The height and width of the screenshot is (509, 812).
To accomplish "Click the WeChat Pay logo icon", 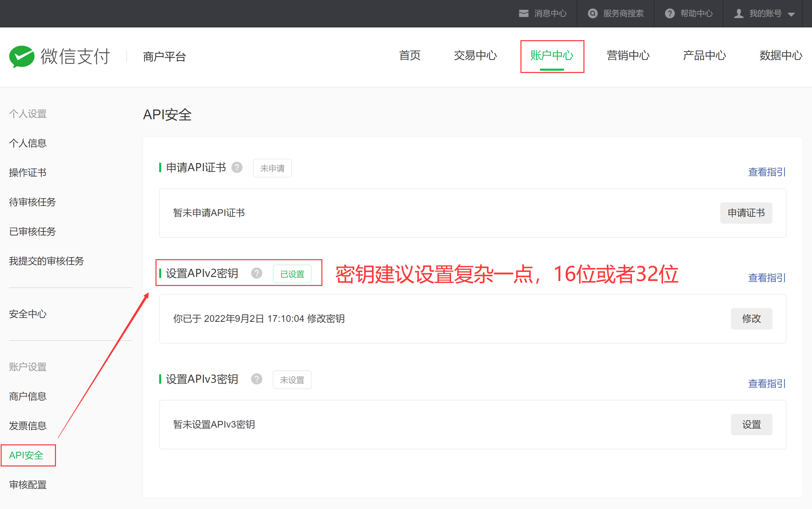I will pos(21,56).
